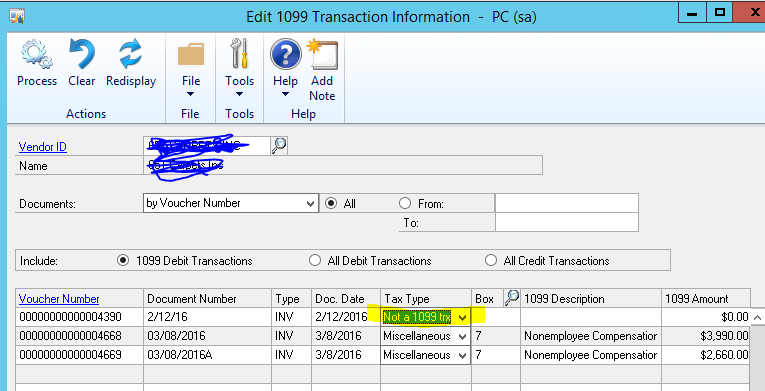
Task: Select voucher 00000000000004390 cell
Action: 80,317
